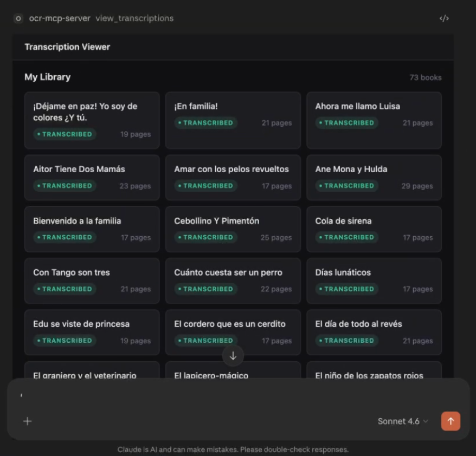Send message with the orange arrow button
Screen dimensions: 476x456
451,421
